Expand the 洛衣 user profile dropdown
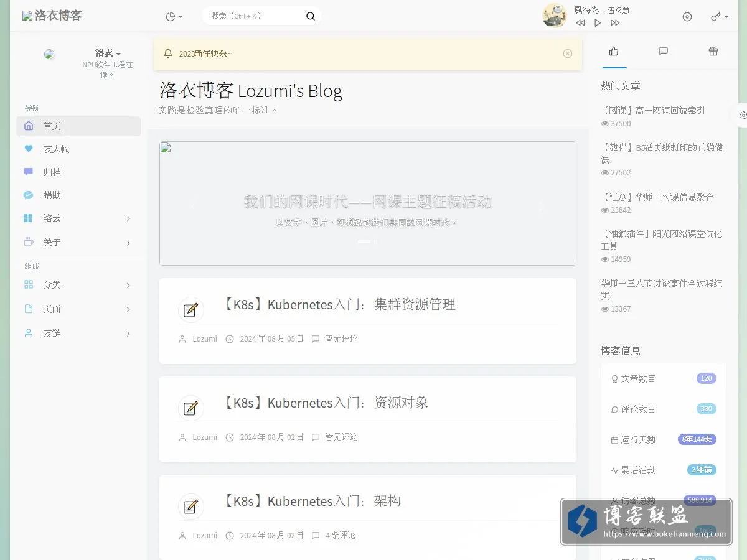 click(x=108, y=54)
